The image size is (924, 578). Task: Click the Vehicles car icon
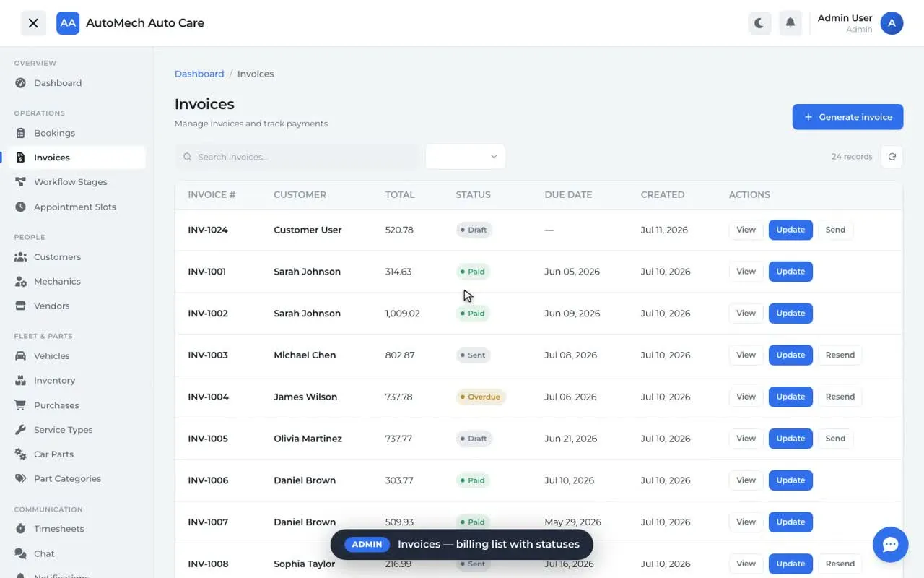click(x=20, y=356)
